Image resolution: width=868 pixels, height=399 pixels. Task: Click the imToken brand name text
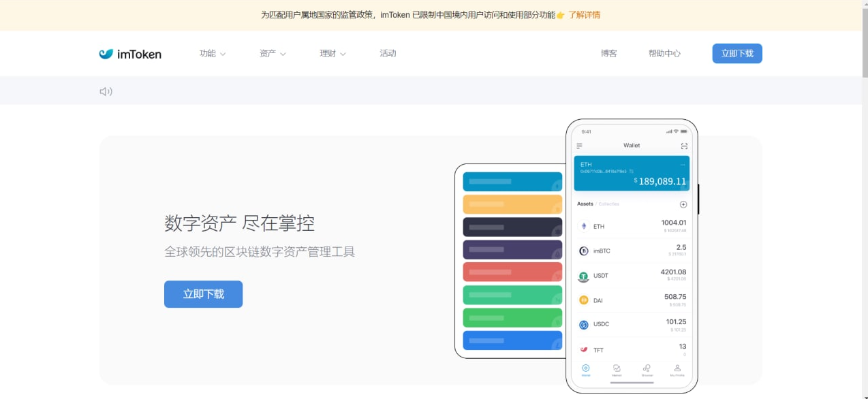coord(139,54)
